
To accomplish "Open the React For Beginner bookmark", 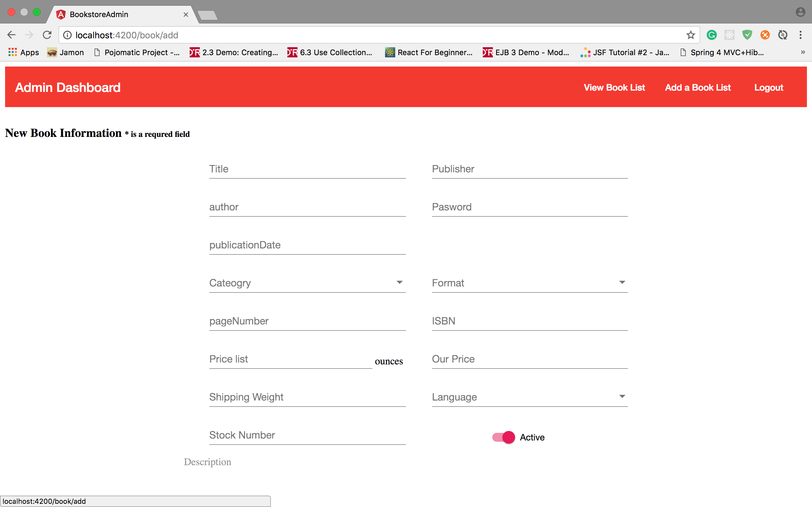I will (429, 52).
